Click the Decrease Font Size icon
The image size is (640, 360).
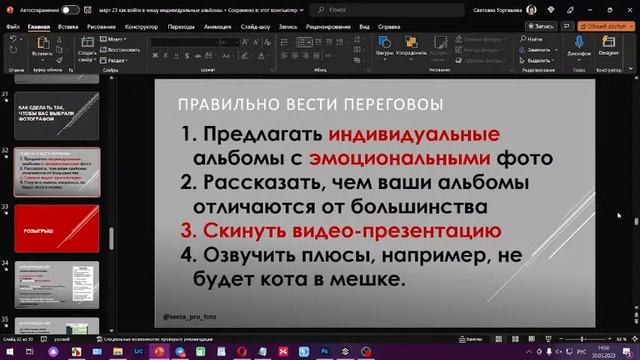(256, 42)
